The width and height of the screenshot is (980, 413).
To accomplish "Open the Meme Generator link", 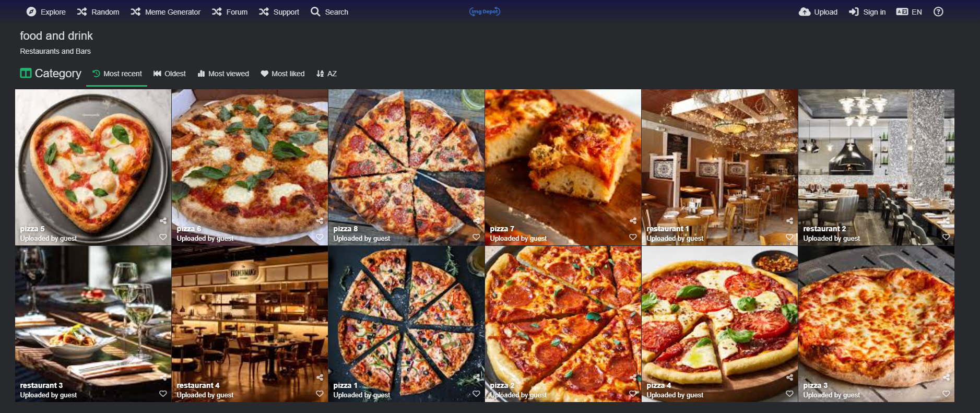I will pyautogui.click(x=166, y=11).
